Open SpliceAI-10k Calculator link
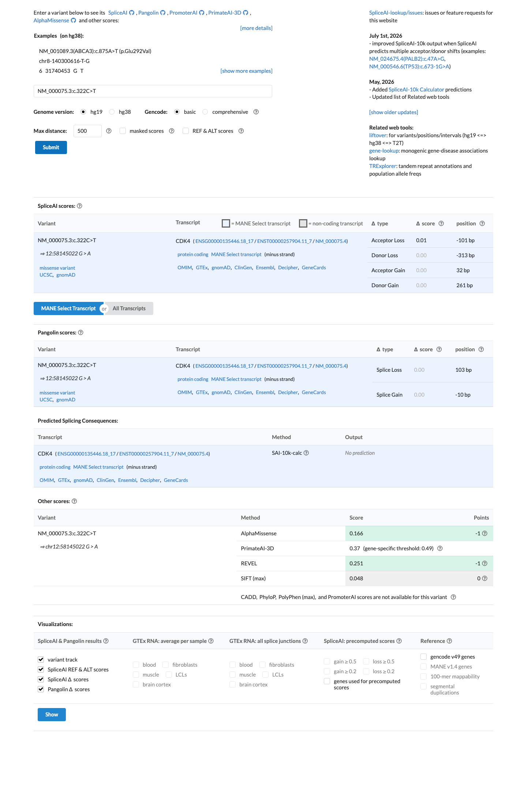532x805 pixels. pyautogui.click(x=416, y=90)
